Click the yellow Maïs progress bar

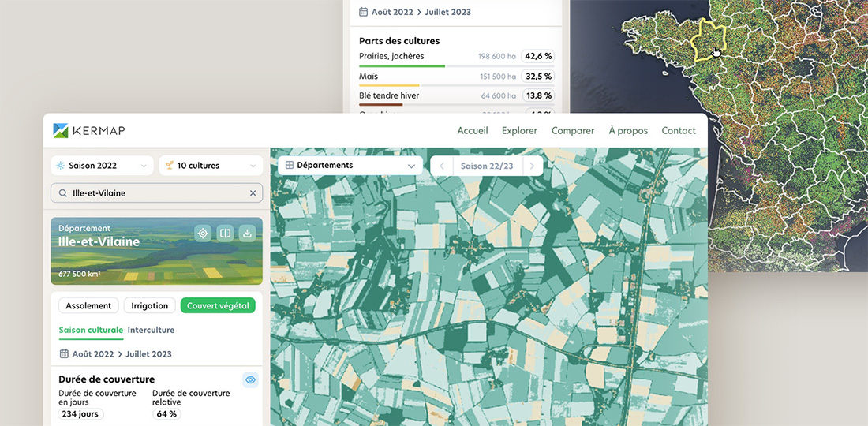[x=389, y=85]
